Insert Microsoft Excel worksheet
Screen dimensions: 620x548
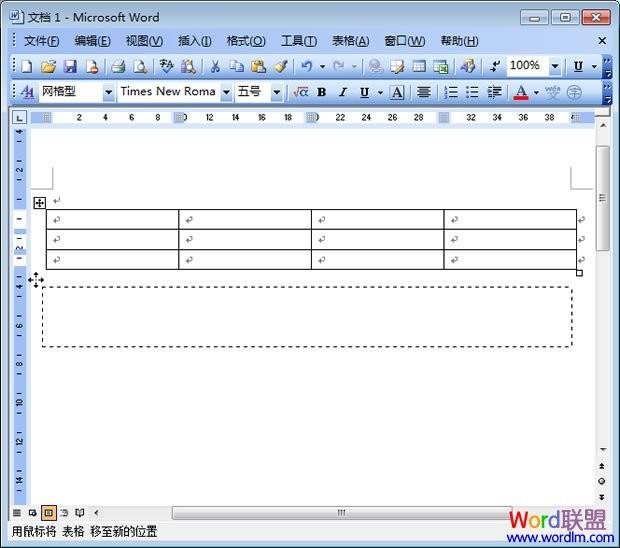[x=440, y=66]
